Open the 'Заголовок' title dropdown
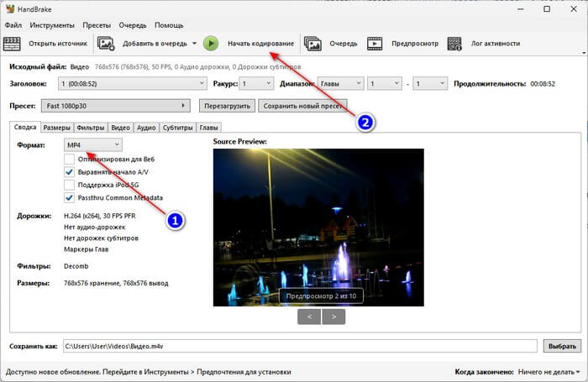Image resolution: width=588 pixels, height=382 pixels. pyautogui.click(x=132, y=84)
